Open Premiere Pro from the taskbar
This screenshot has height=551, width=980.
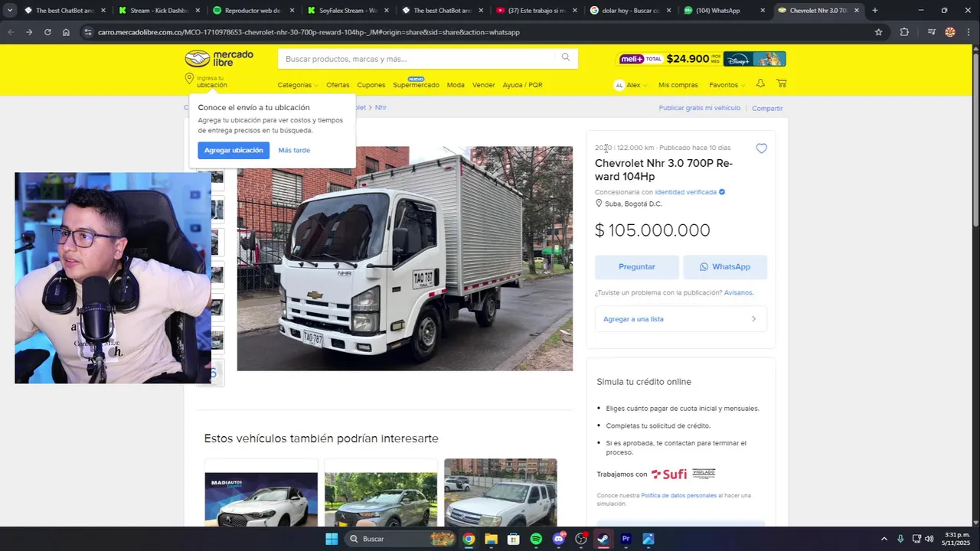pos(626,539)
